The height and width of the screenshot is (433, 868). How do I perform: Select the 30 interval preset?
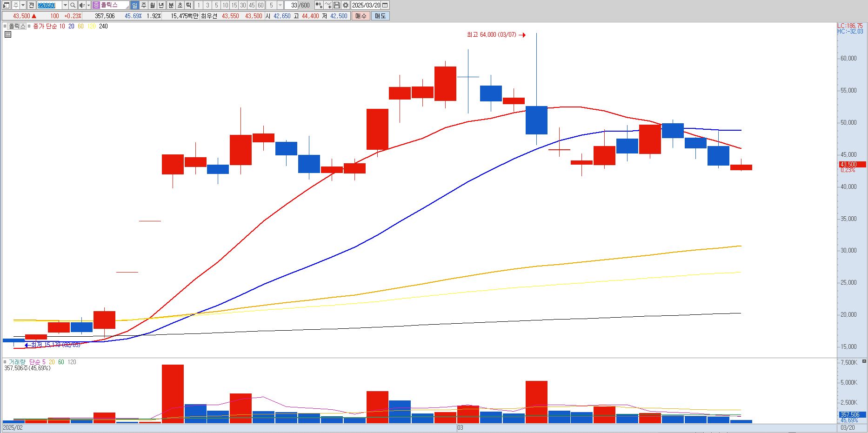pyautogui.click(x=243, y=5)
